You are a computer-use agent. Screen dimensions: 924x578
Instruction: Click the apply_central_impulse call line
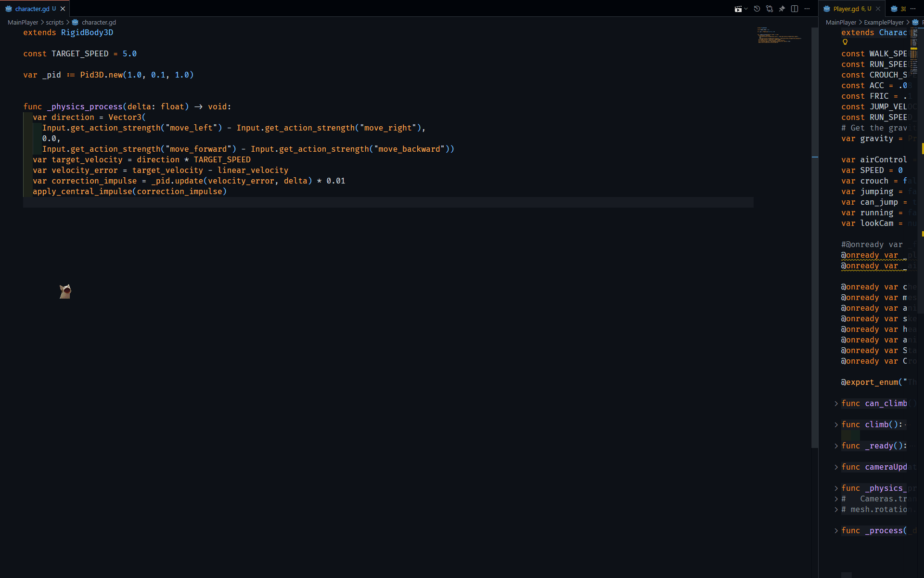tap(129, 192)
